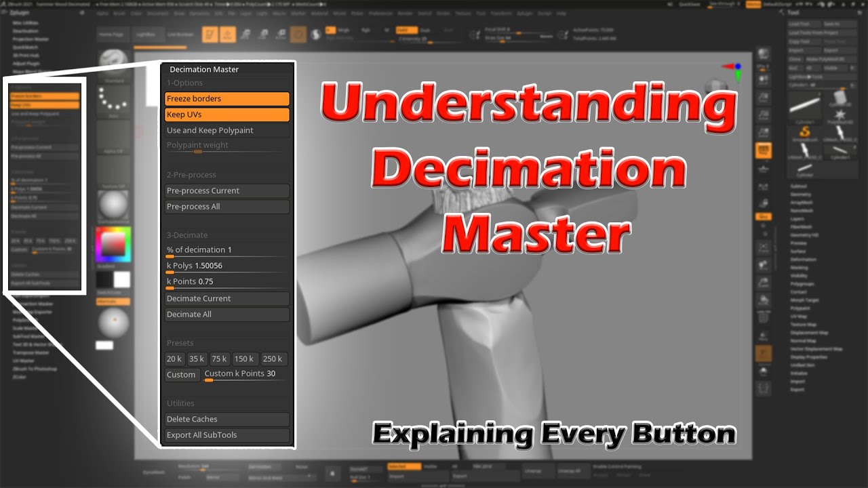Viewport: 868px width, 488px height.
Task: Click the Custom preset button
Action: [181, 375]
